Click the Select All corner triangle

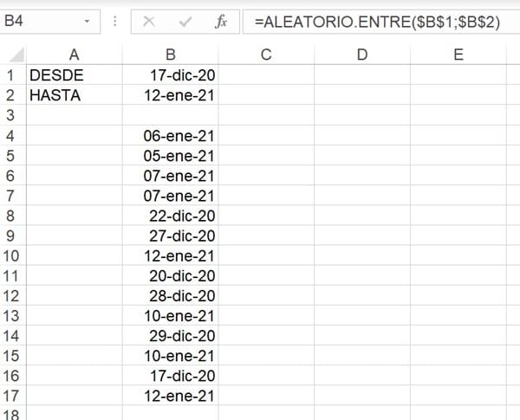[12, 55]
